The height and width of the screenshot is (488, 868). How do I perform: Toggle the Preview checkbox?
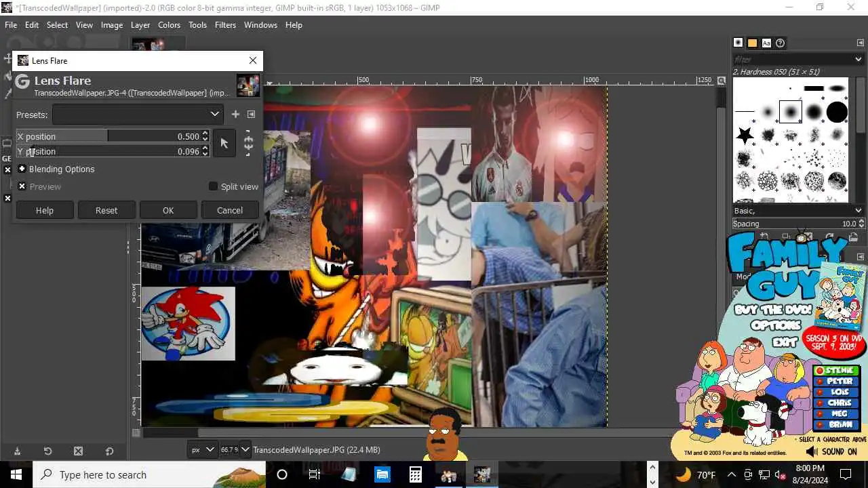point(22,186)
